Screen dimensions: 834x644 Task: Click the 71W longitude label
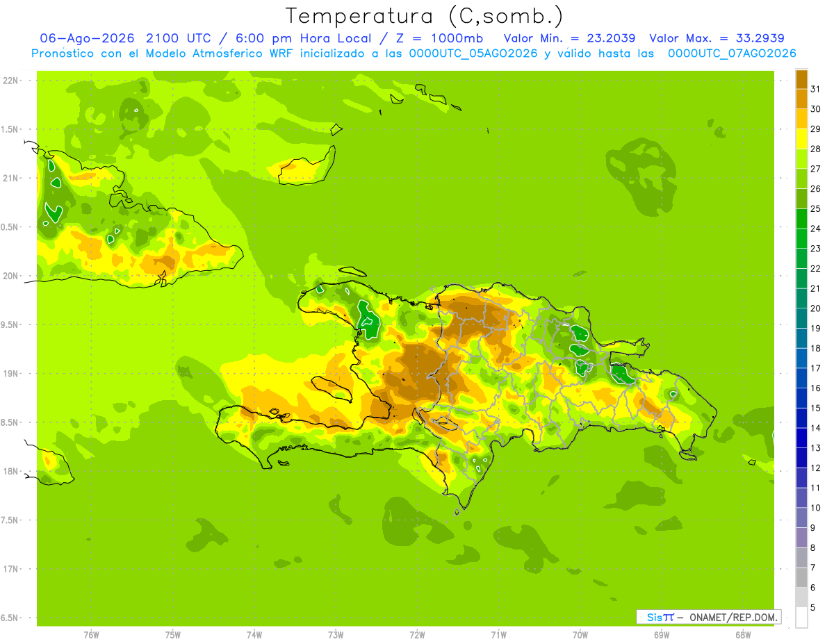tap(498, 635)
